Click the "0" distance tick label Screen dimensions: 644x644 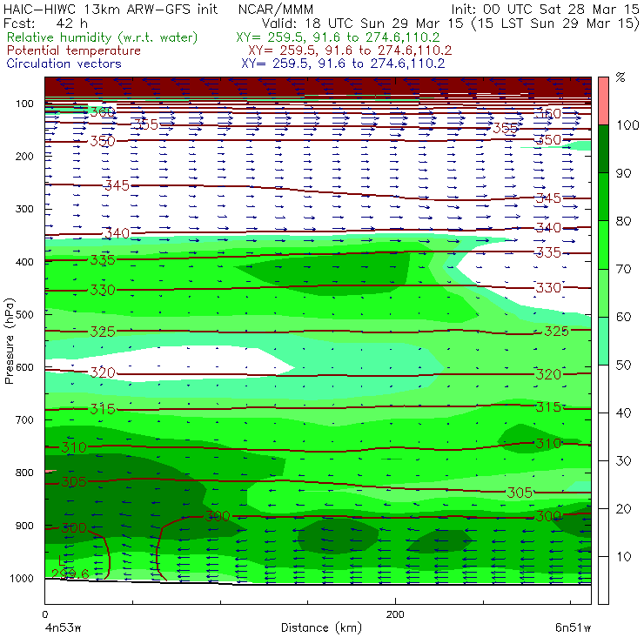tap(44, 614)
